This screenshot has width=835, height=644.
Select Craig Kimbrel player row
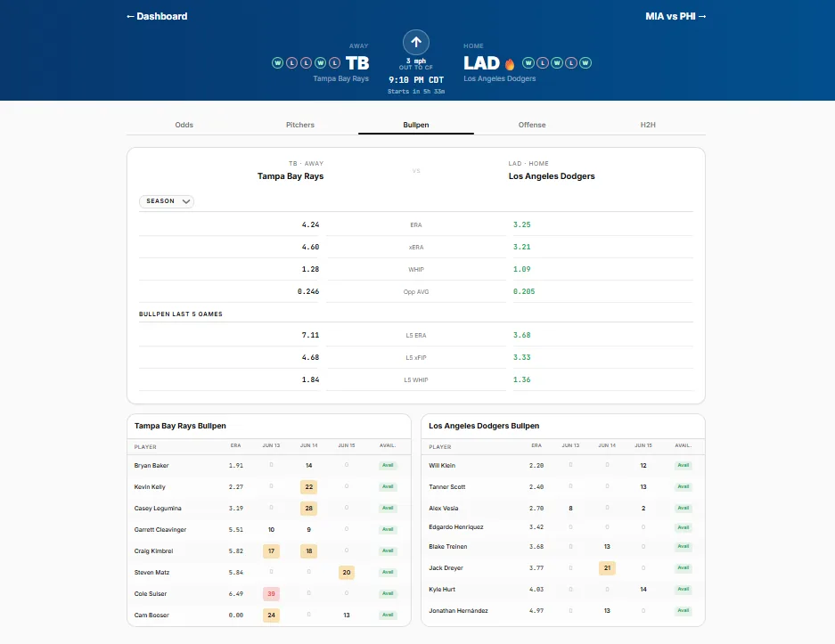269,550
